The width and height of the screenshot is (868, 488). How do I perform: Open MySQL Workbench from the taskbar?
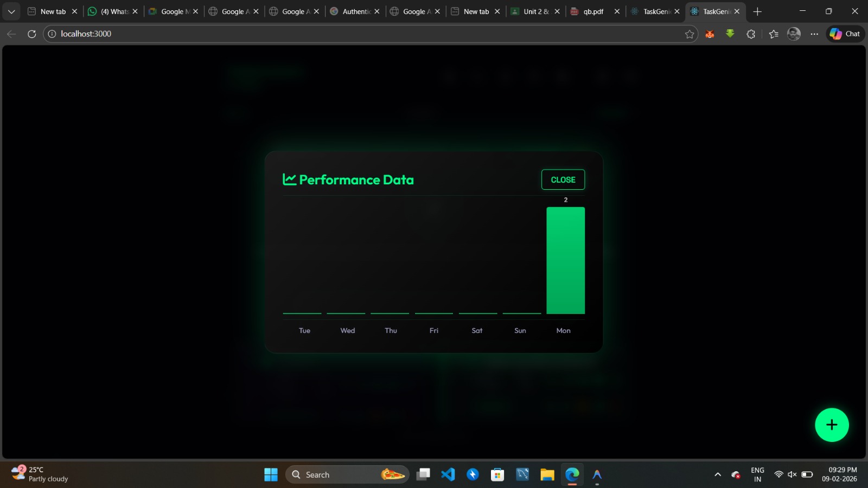pos(522,474)
